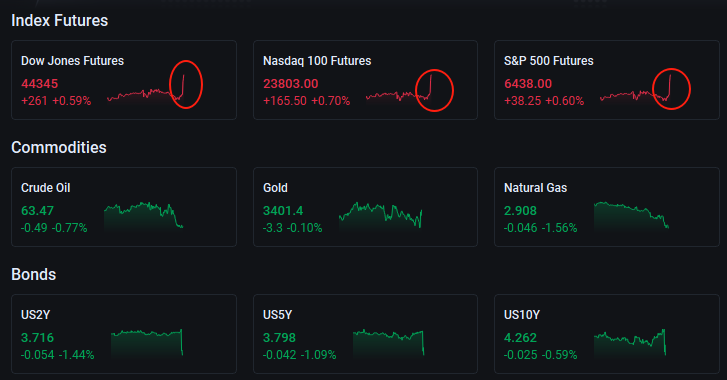The image size is (727, 380).
Task: Click the Natural Gas mini price chart
Action: click(631, 215)
